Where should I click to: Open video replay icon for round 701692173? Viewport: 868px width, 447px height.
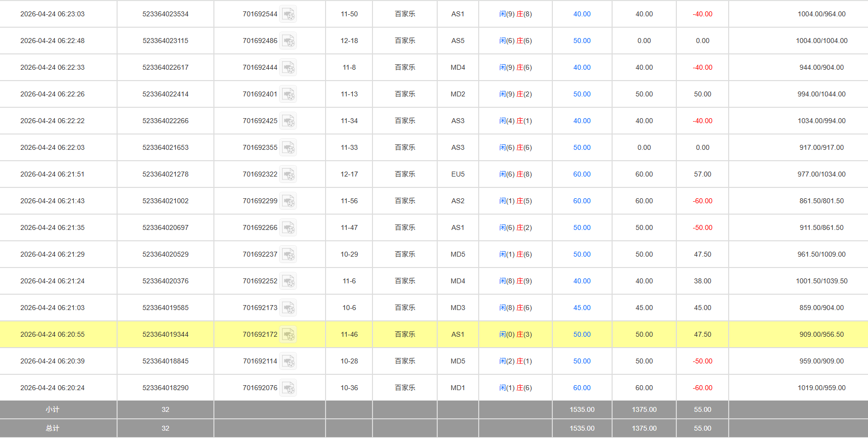[x=289, y=308]
